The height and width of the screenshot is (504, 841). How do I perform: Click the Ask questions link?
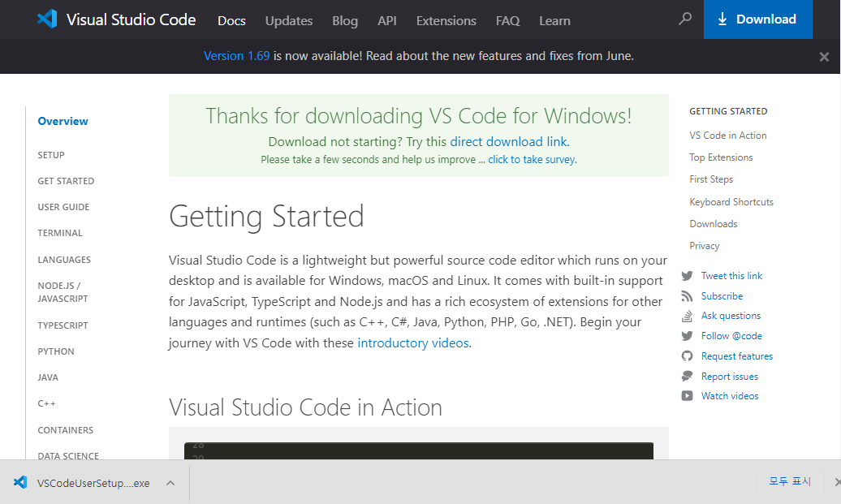[731, 316]
